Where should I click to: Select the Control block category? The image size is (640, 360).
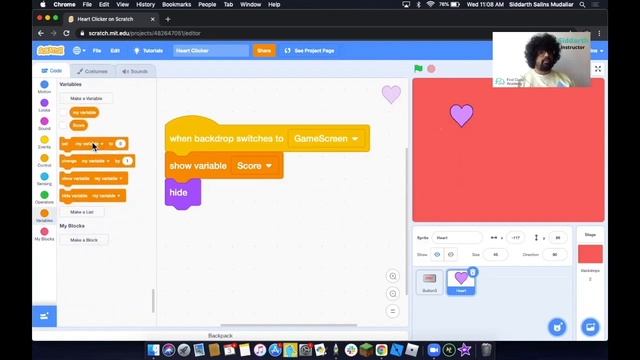tap(44, 160)
